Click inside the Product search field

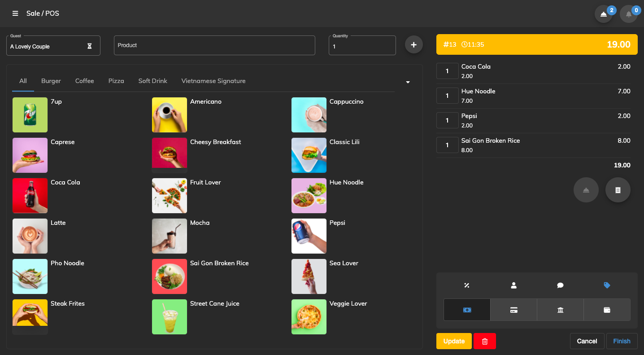[214, 45]
